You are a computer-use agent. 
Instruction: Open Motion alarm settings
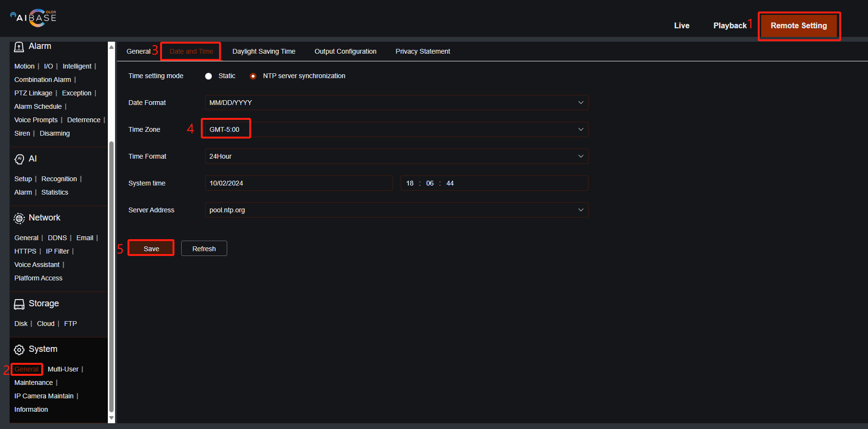click(x=24, y=66)
